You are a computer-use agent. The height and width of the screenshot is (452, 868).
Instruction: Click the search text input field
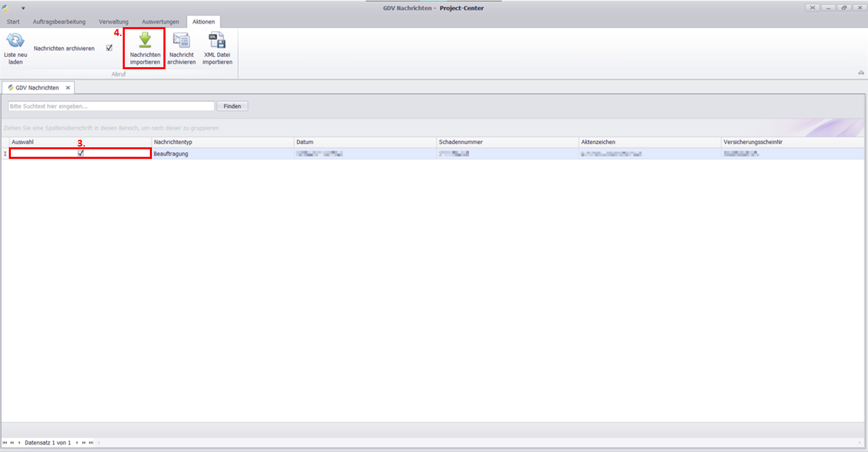(x=111, y=107)
